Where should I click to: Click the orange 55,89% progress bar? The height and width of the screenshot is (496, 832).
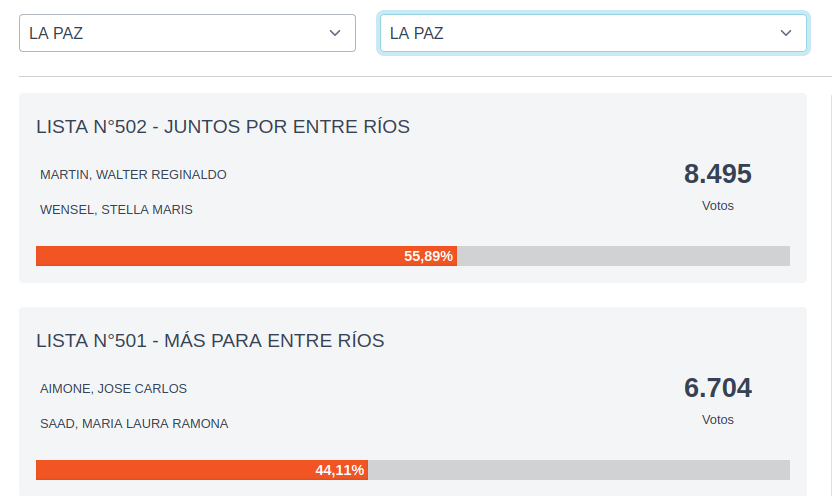pos(220,256)
